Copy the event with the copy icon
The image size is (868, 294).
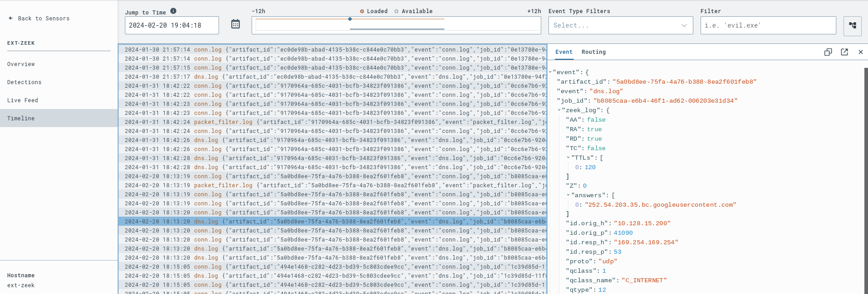(x=828, y=52)
